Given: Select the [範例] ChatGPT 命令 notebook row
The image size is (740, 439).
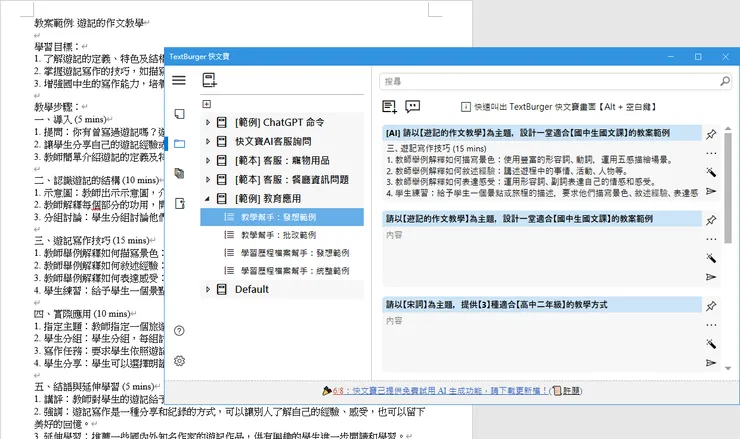Looking at the screenshot, I should pyautogui.click(x=282, y=122).
